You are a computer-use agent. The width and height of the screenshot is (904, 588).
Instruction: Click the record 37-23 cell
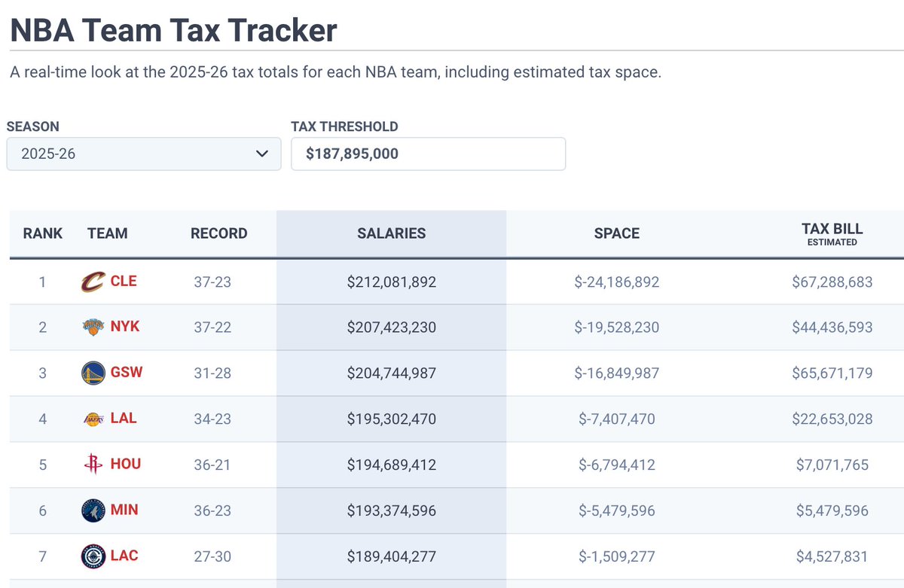(x=212, y=282)
